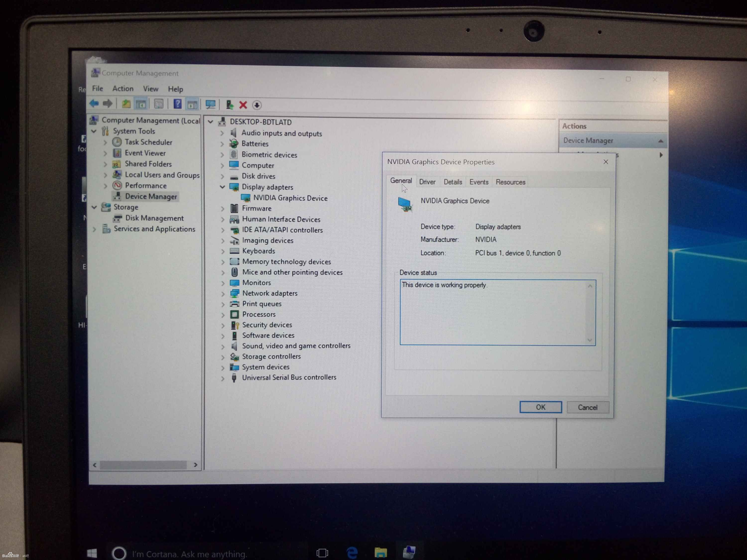Viewport: 747px width, 560px height.
Task: Click the Device status text box
Action: pyautogui.click(x=498, y=312)
